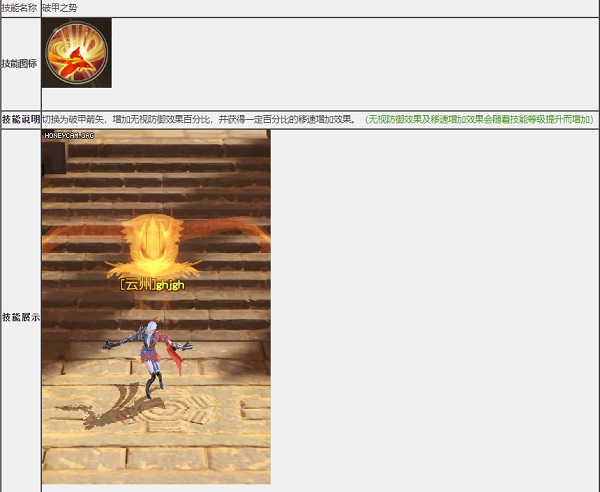The image size is (600, 492).
Task: Click the 技能展示 row label
Action: 21,317
